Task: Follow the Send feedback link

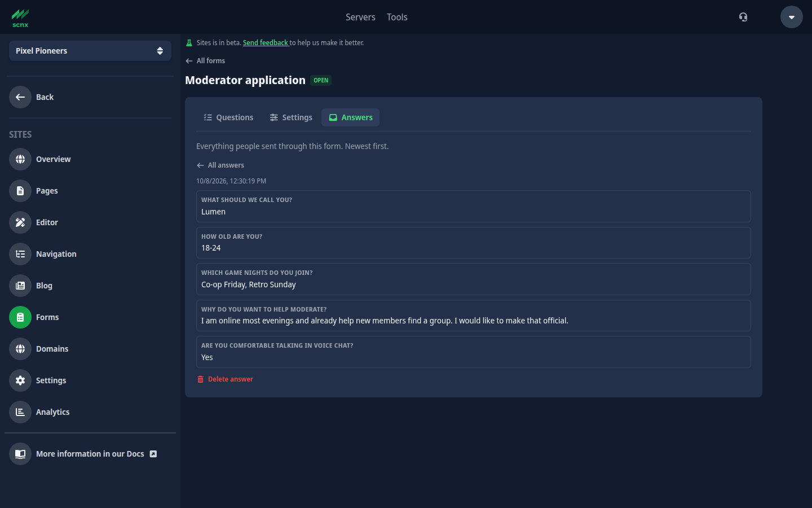Action: pyautogui.click(x=266, y=43)
